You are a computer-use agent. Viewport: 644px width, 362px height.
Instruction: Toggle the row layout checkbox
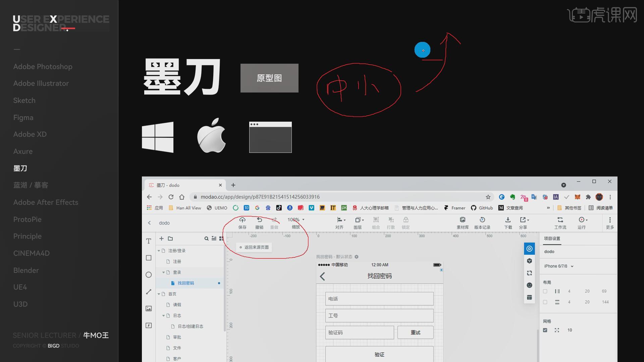tap(545, 302)
